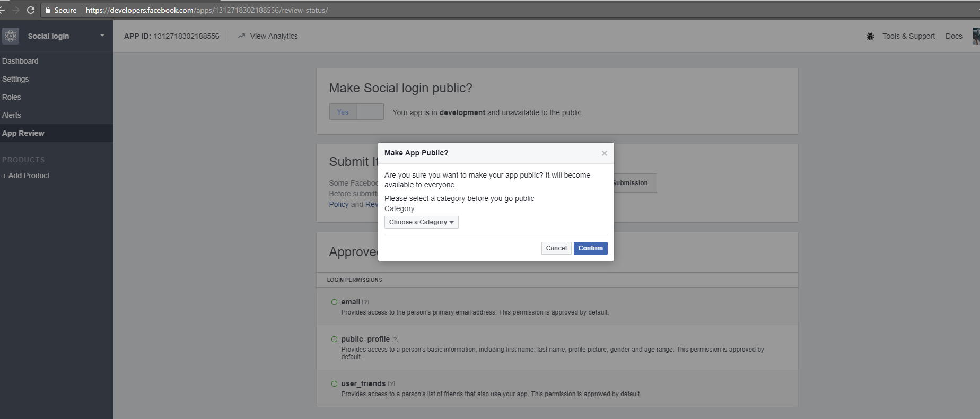980x419 pixels.
Task: Close the Make App Public dialog
Action: pos(604,153)
